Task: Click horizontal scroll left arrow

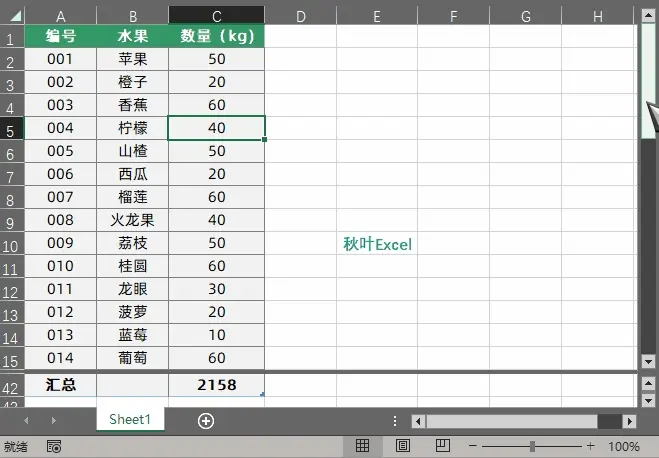Action: [418, 421]
